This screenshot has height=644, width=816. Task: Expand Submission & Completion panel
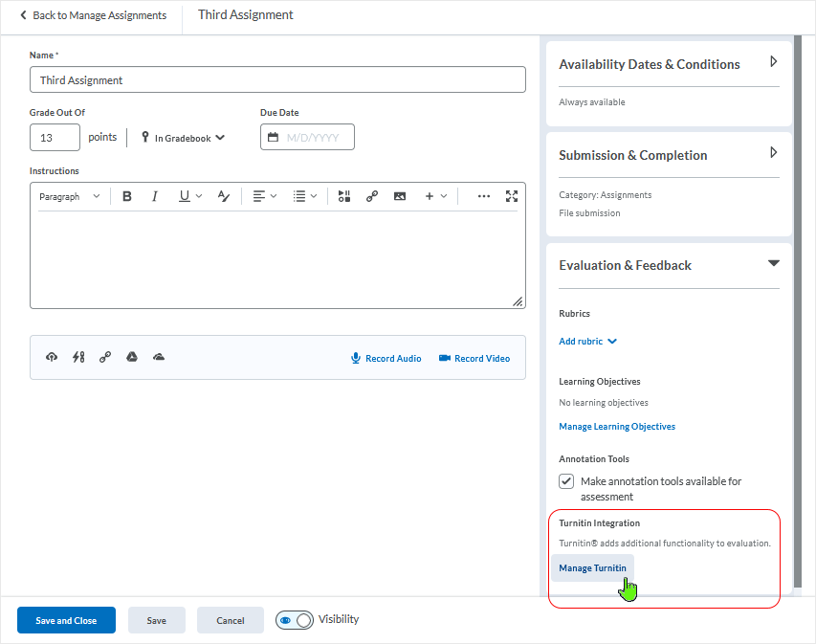click(774, 152)
